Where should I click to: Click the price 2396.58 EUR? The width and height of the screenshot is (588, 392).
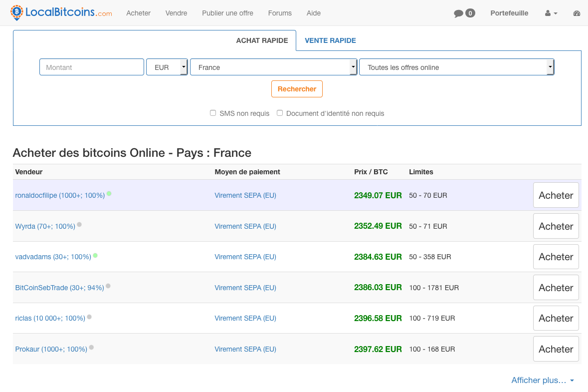(x=378, y=318)
